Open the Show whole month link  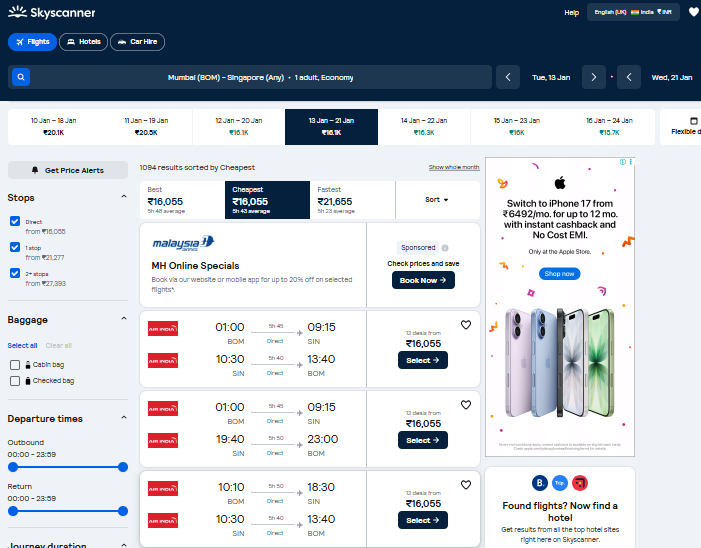tap(454, 167)
